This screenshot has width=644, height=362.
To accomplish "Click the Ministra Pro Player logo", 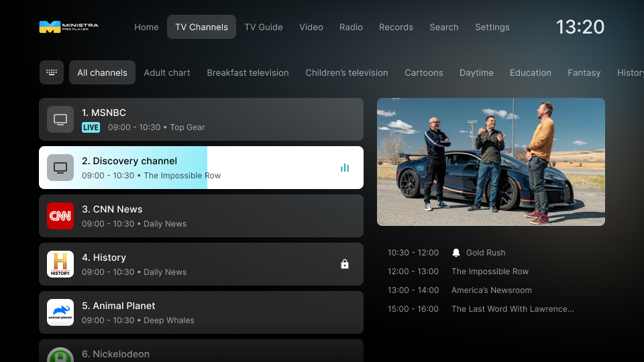I will click(68, 27).
